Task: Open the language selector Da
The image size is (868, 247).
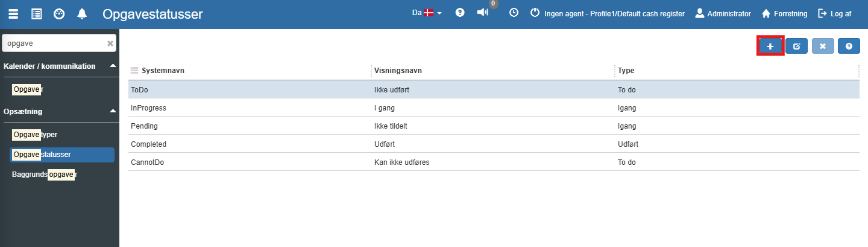Action: 427,13
